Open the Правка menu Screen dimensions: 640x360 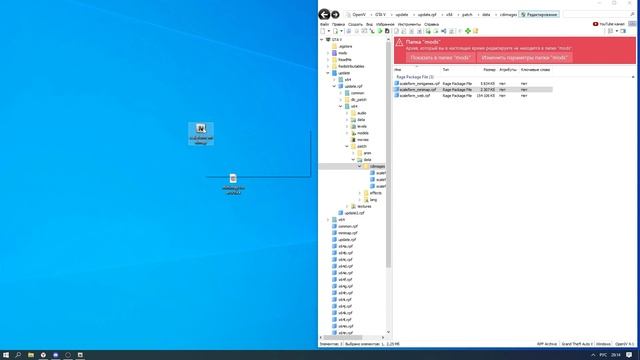pos(338,24)
